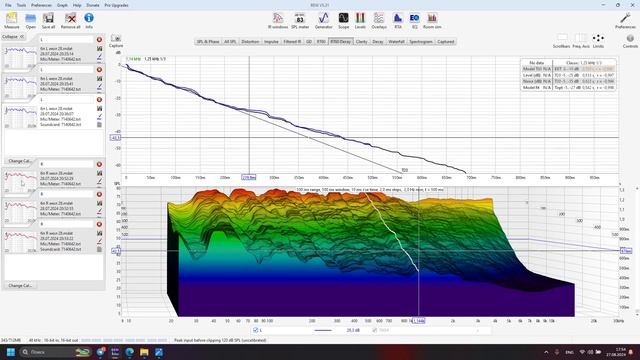Switch to All SPL tab

click(x=230, y=42)
